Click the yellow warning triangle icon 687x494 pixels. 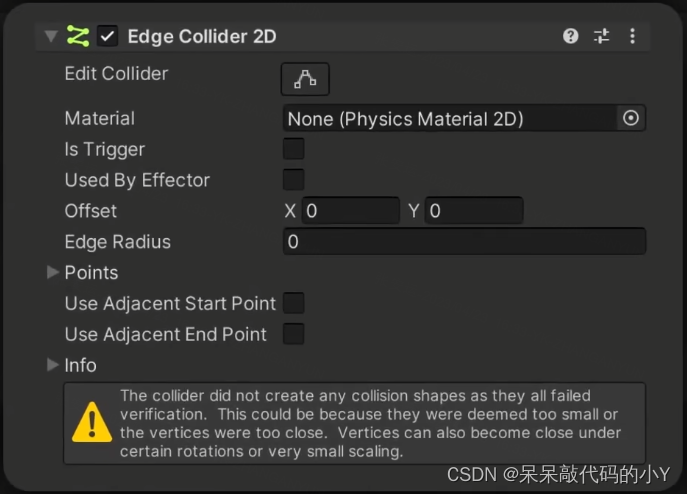click(92, 422)
